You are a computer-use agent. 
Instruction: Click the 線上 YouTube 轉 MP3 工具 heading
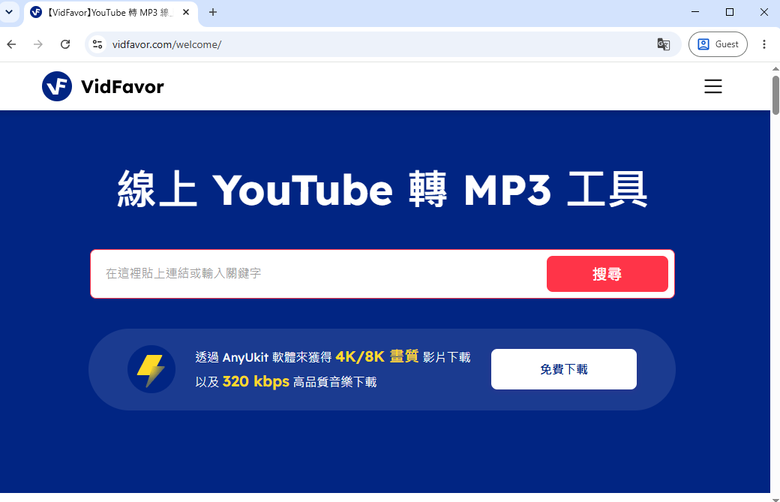click(382, 189)
